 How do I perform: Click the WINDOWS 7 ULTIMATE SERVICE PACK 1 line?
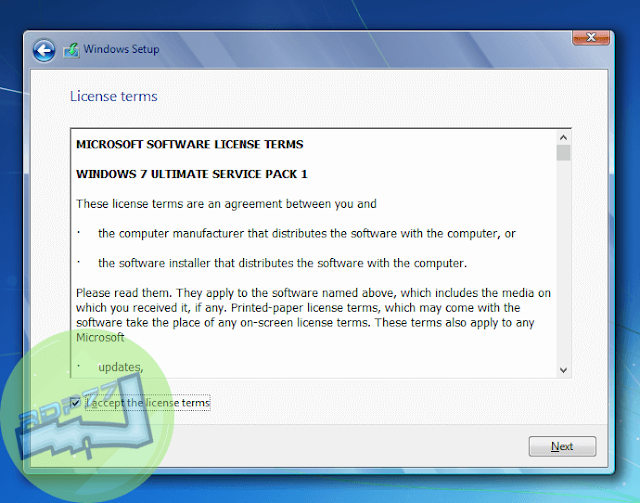[192, 174]
